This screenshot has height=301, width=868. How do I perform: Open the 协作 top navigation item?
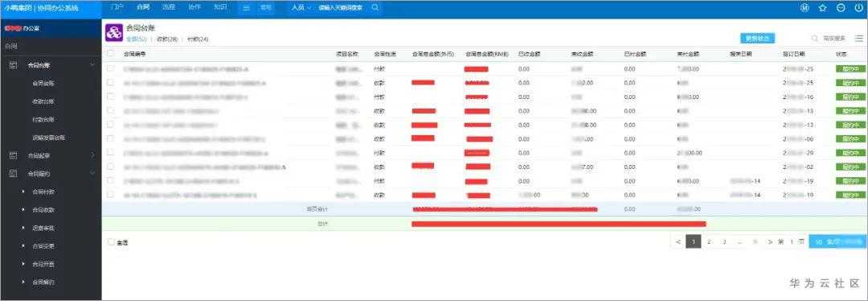click(x=194, y=7)
